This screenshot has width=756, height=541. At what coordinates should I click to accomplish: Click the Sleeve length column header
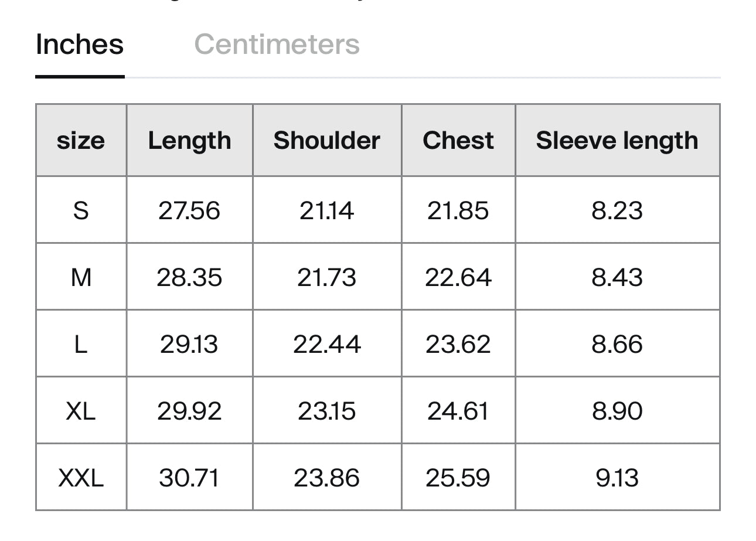pyautogui.click(x=617, y=141)
